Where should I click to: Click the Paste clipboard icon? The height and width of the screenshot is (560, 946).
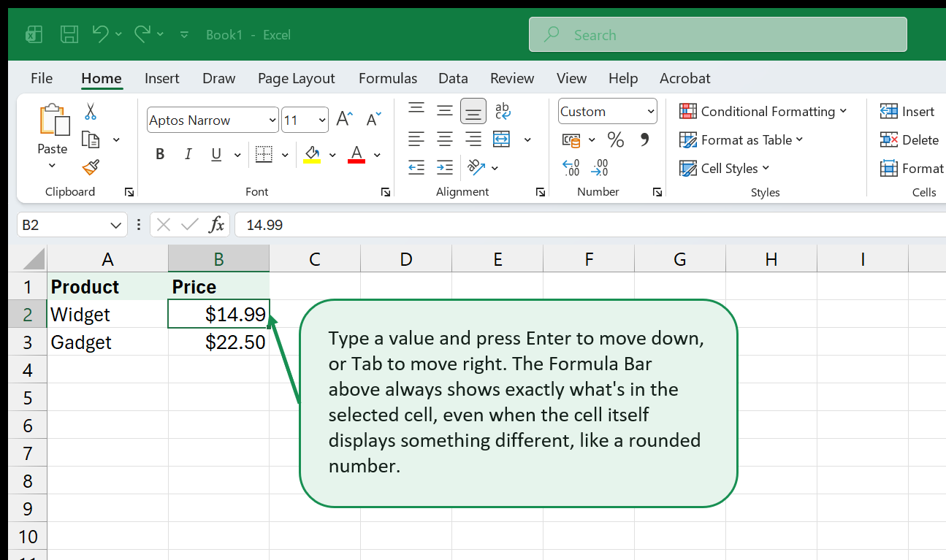click(53, 120)
